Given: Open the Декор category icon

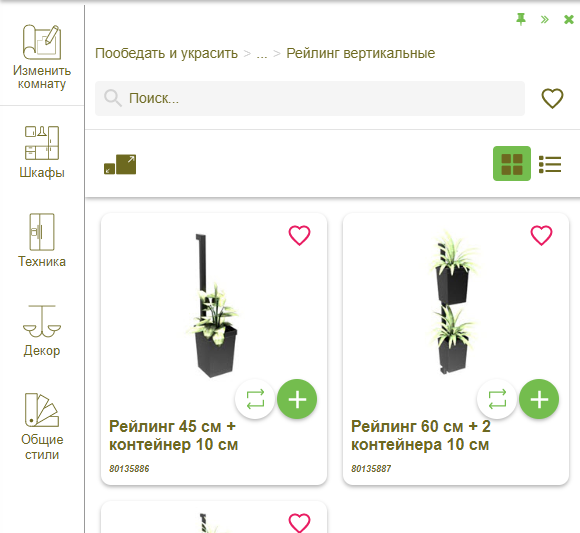Looking at the screenshot, I should click(42, 331).
